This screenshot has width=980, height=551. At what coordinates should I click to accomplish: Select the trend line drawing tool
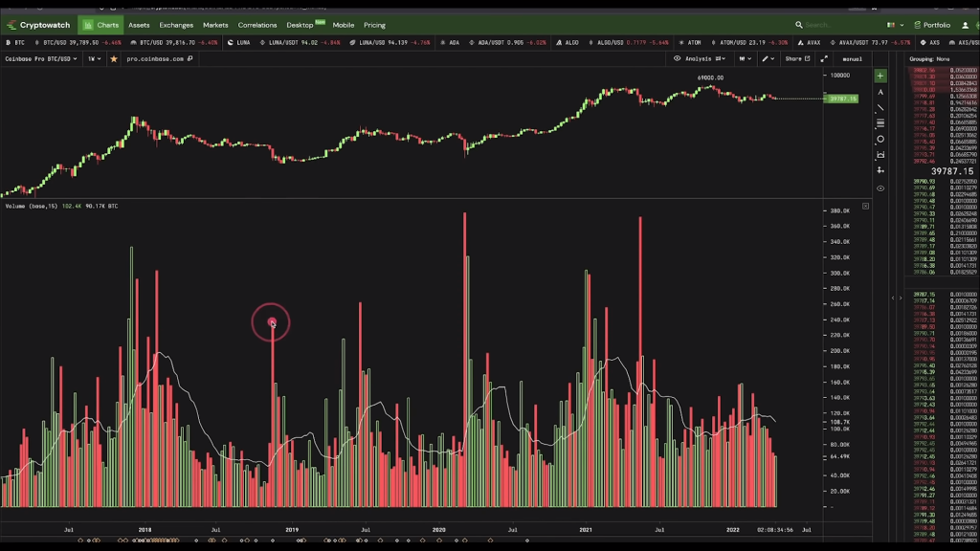(880, 108)
